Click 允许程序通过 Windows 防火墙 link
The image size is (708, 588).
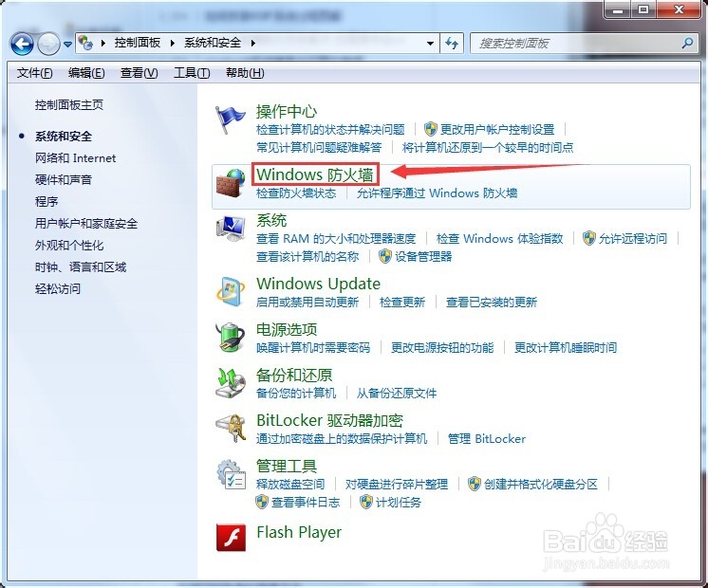[438, 193]
